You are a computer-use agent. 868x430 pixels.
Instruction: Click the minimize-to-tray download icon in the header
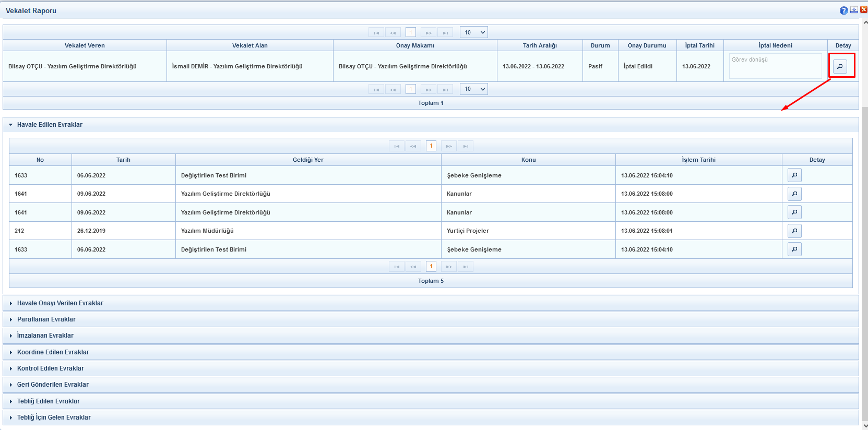[x=854, y=10]
